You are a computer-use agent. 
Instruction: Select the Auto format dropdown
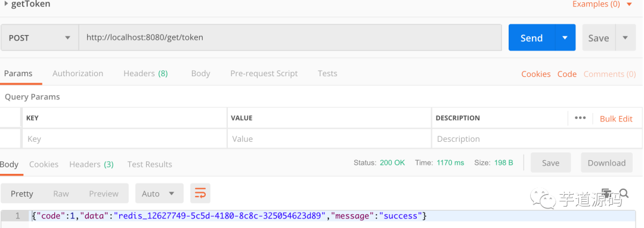(159, 193)
